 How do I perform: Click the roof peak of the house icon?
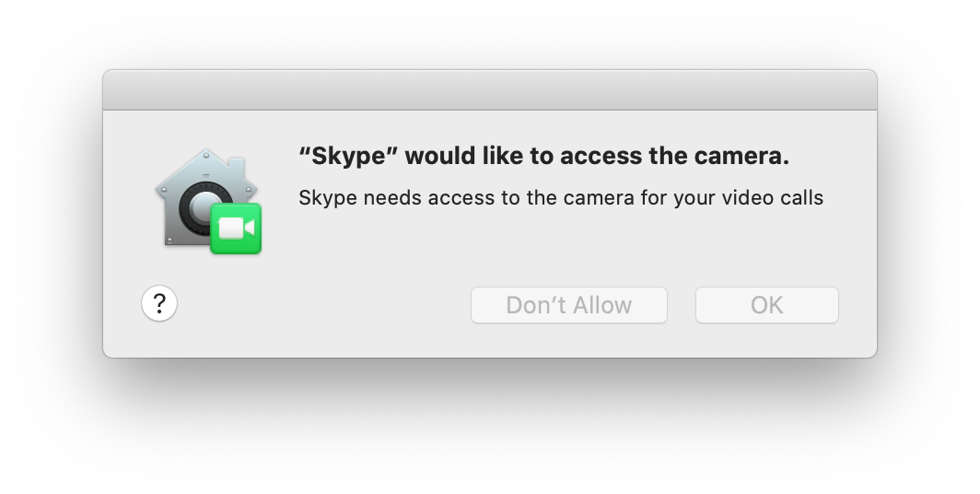tap(206, 155)
